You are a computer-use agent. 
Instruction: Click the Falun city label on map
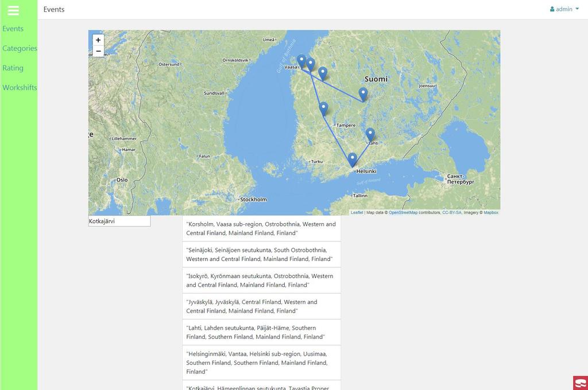pos(204,156)
